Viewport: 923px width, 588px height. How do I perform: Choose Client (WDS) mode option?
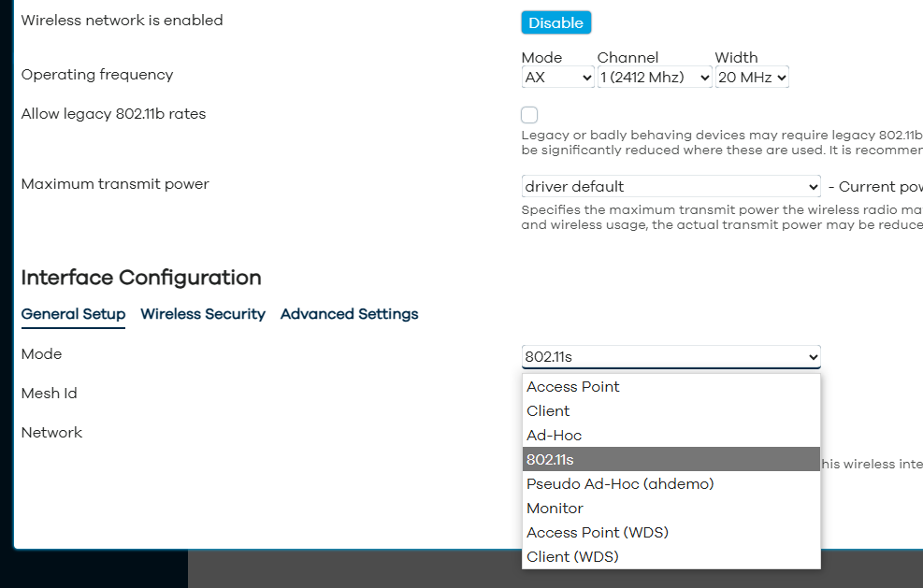point(572,557)
